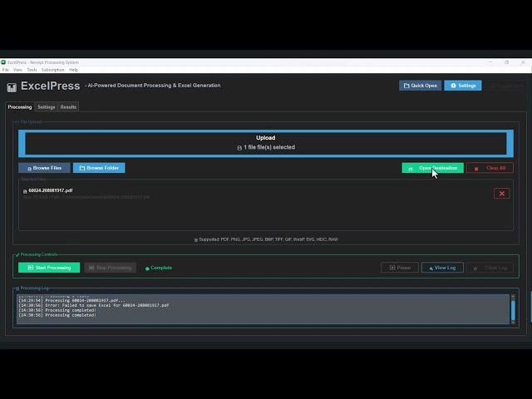Click the Open Destination button

pyautogui.click(x=432, y=168)
